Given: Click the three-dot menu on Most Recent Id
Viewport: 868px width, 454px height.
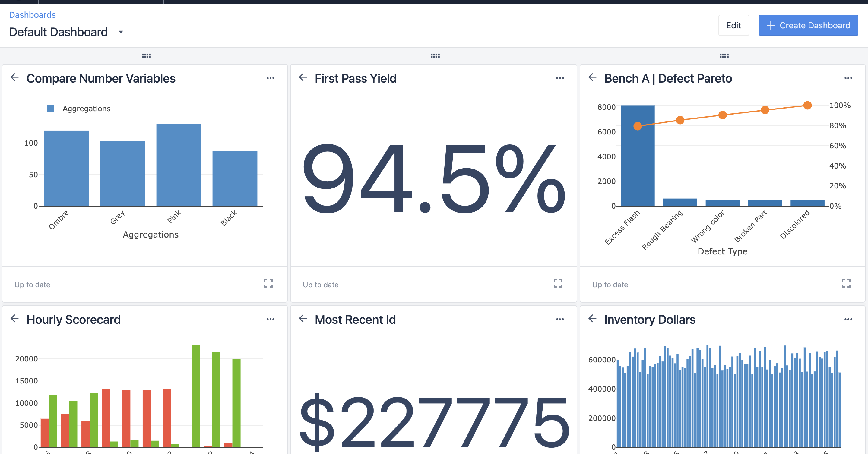Looking at the screenshot, I should point(560,319).
